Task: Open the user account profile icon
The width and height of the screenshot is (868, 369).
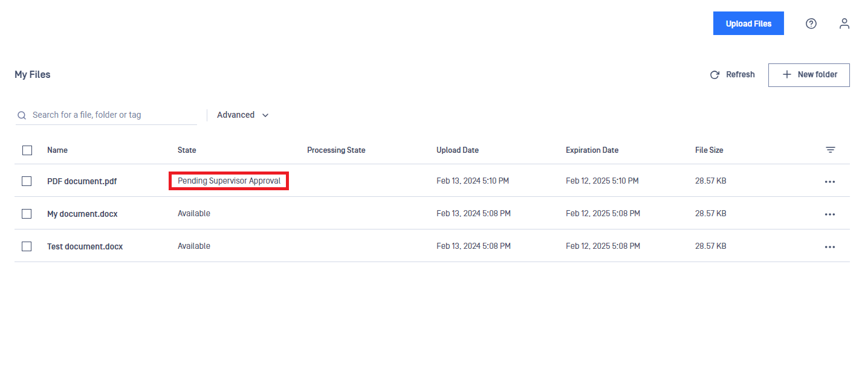Action: [x=844, y=24]
